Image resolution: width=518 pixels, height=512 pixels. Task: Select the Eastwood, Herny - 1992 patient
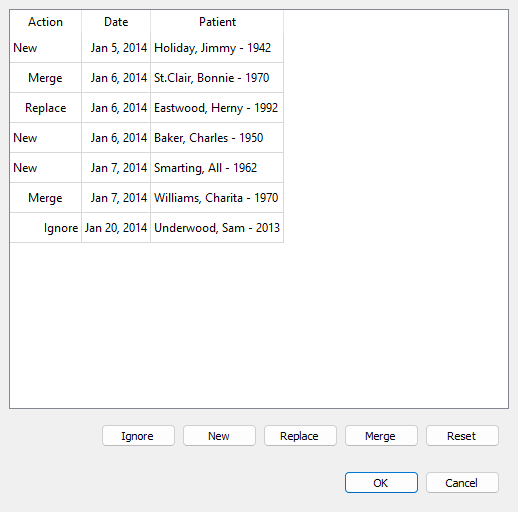click(x=217, y=108)
